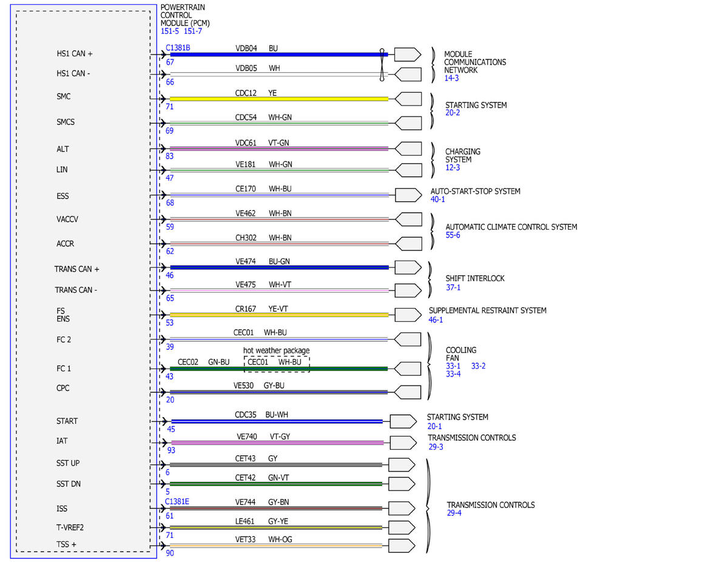The image size is (728, 562).
Task: Click the off-page arrow on wire CE170
Action: [x=408, y=195]
